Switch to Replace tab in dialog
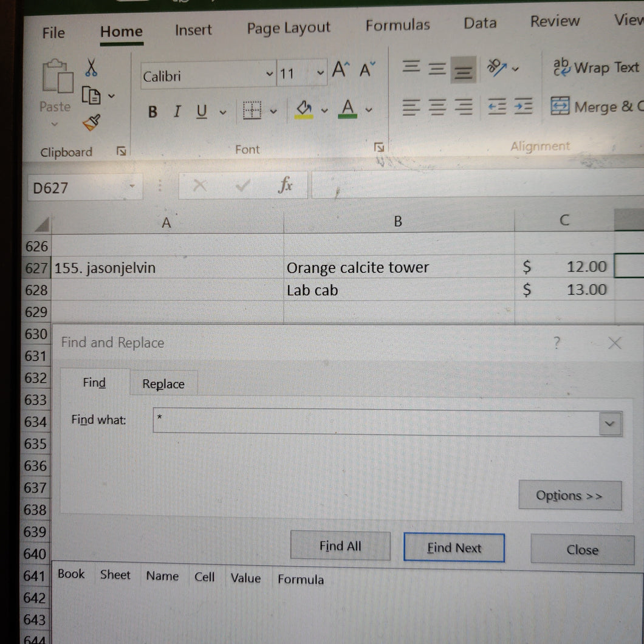This screenshot has width=644, height=644. 163,383
